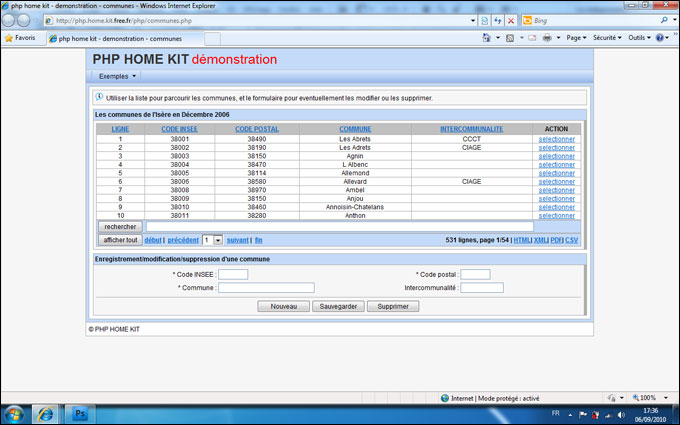The height and width of the screenshot is (425, 680).
Task: Click the Home icon in command bar
Action: (487, 38)
